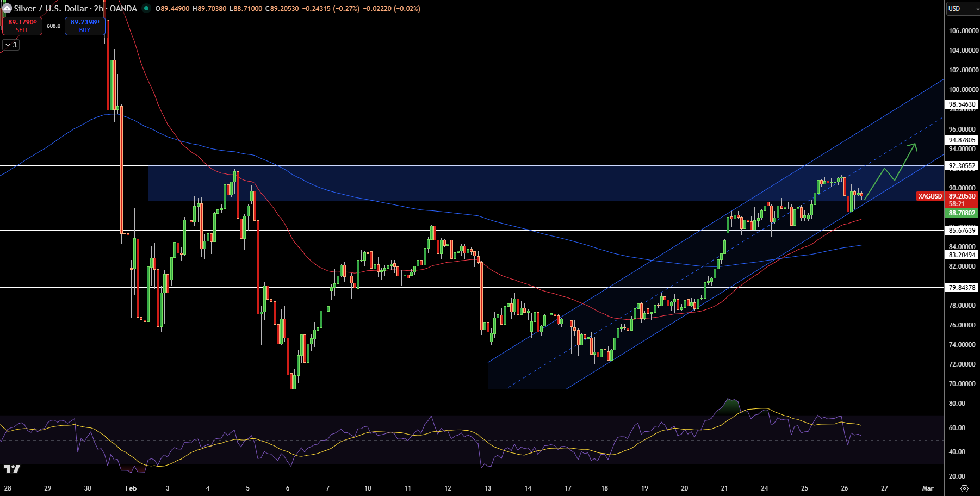Click the Feb label on the time axis

click(x=131, y=488)
